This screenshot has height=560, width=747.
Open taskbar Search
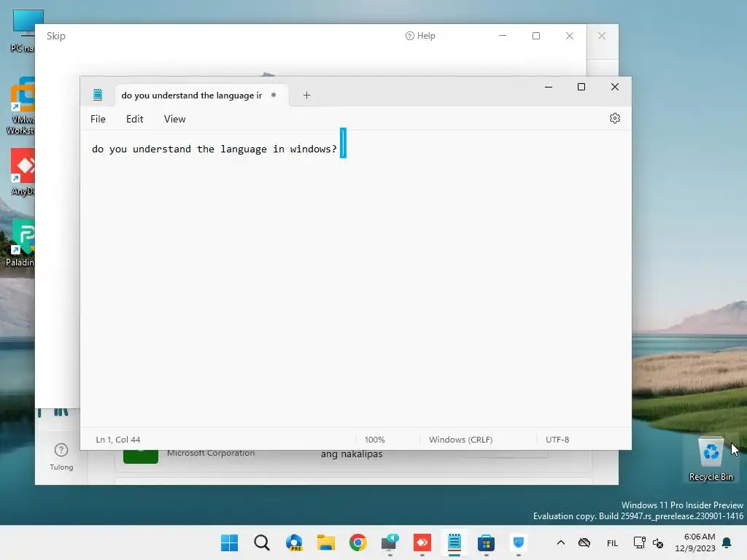pos(262,542)
